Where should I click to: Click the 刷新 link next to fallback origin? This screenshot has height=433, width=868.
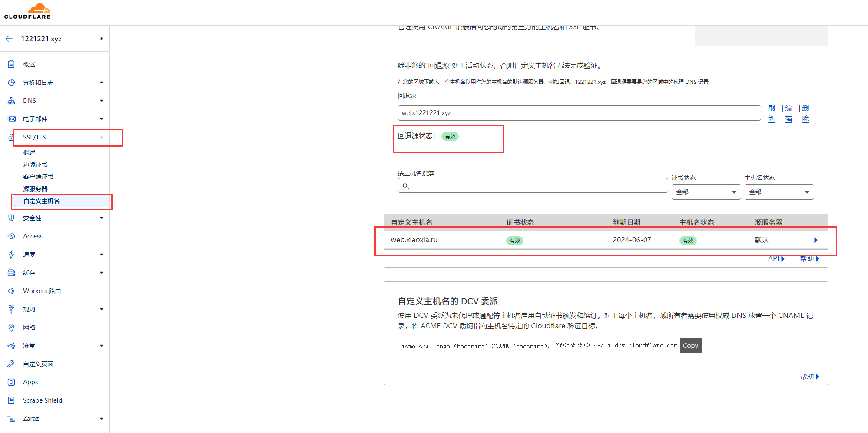pos(772,113)
